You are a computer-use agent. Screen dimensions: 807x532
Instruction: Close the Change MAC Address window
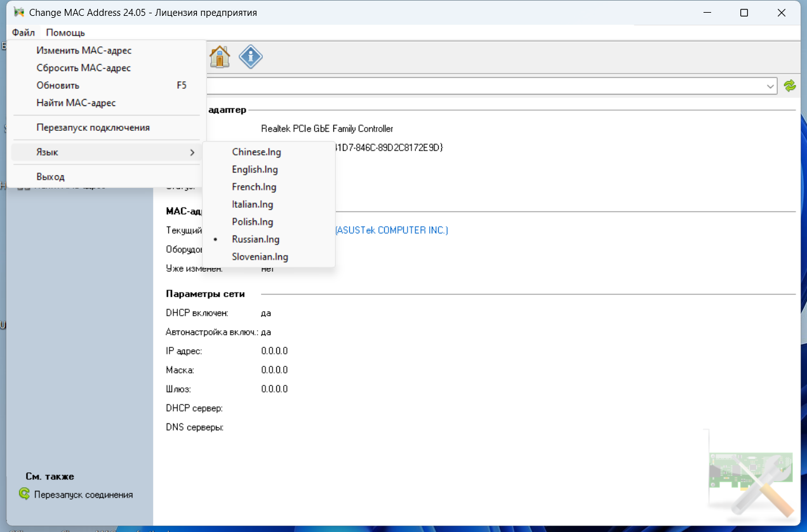coord(781,13)
